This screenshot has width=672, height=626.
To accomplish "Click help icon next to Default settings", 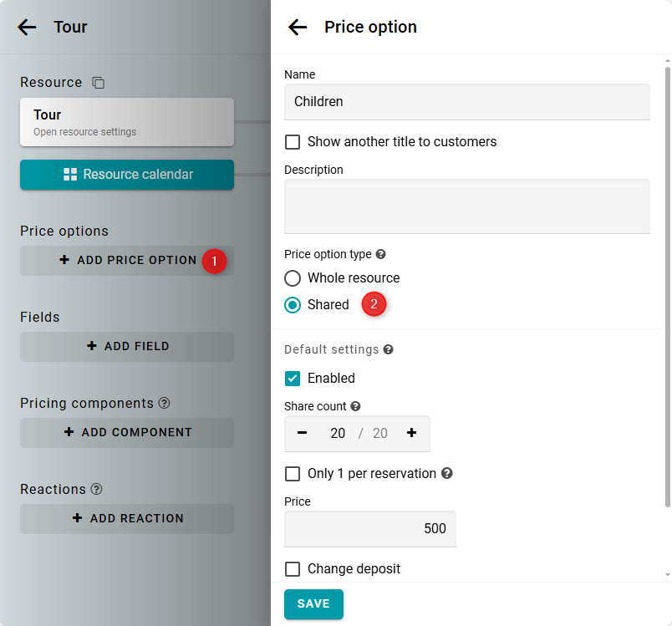I will click(389, 349).
